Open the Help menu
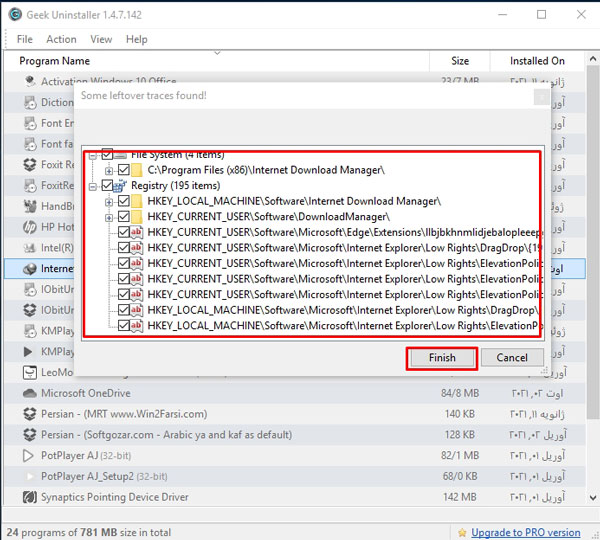Screen dimensions: 600x540 (137, 39)
